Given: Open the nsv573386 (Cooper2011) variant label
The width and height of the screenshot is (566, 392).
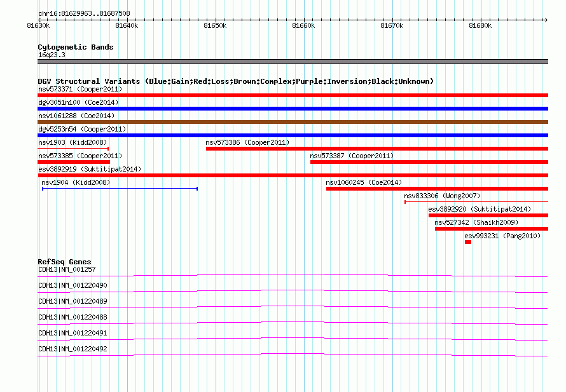Looking at the screenshot, I should point(247,142).
